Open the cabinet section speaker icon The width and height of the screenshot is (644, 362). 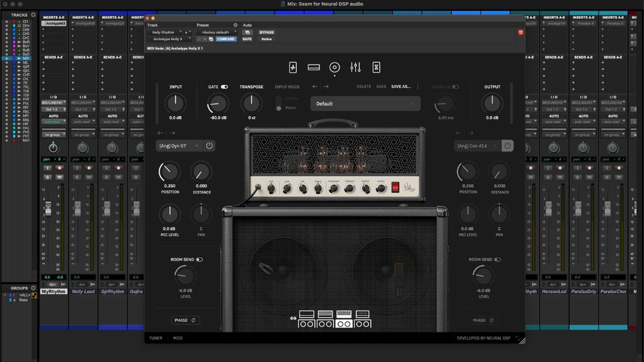click(x=335, y=67)
